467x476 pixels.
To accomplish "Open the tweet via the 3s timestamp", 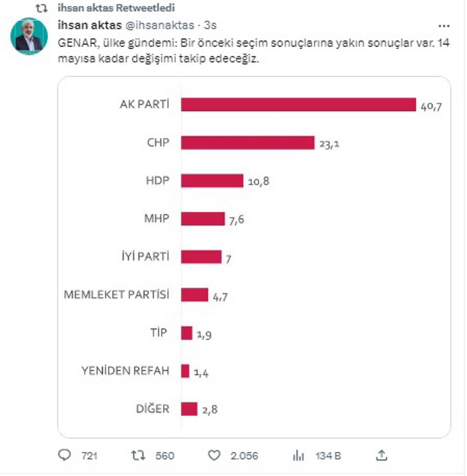I will 211,26.
